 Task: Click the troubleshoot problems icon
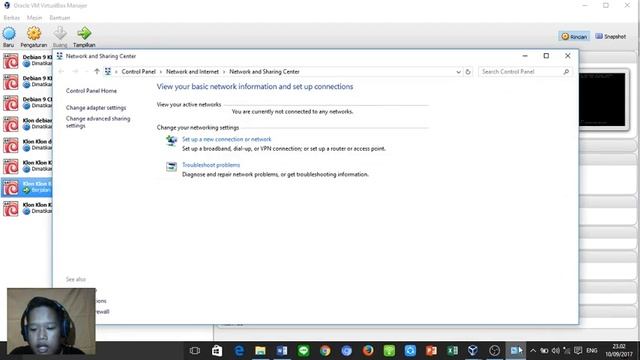[171, 167]
